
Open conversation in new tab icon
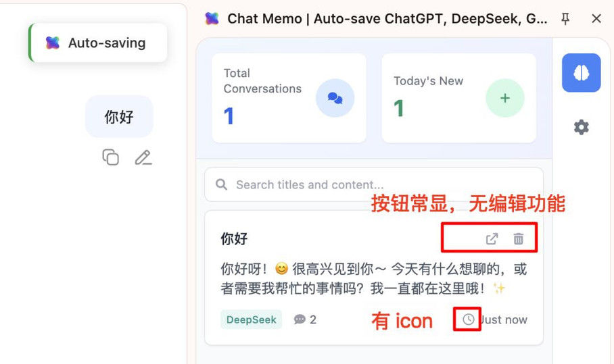pyautogui.click(x=492, y=238)
